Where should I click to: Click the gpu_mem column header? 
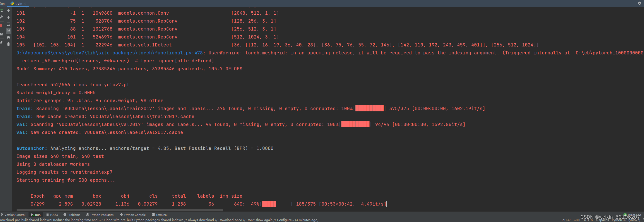pyautogui.click(x=63, y=196)
